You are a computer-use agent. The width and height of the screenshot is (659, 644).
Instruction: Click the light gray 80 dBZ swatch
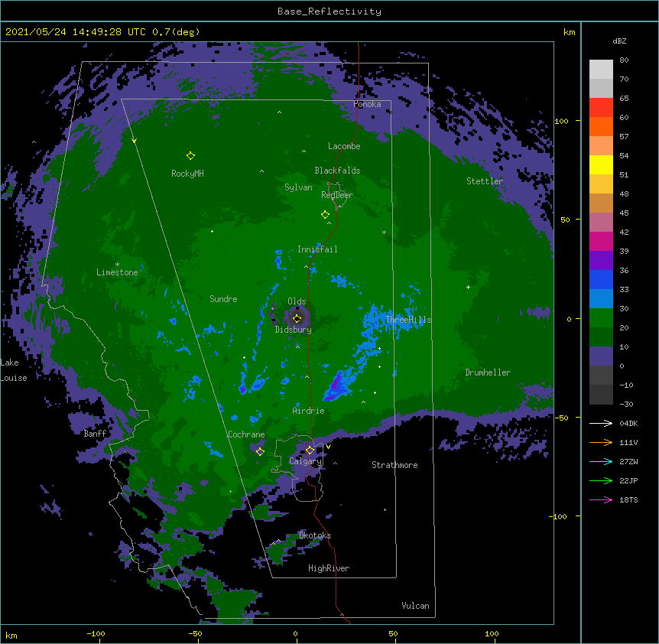tap(601, 69)
